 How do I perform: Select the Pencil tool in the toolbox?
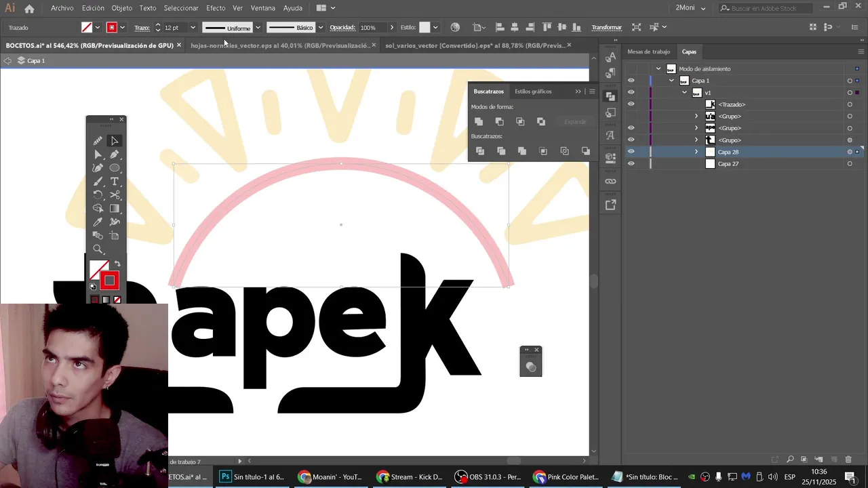(98, 140)
